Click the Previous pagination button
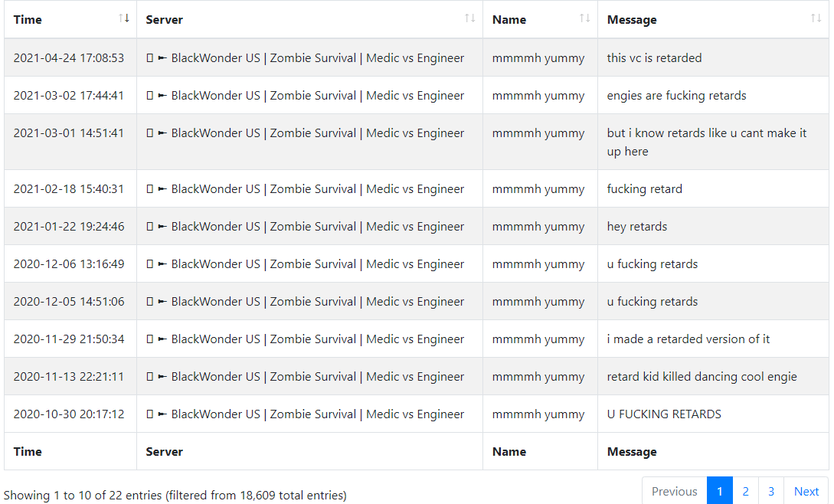The width and height of the screenshot is (834, 504). (675, 491)
